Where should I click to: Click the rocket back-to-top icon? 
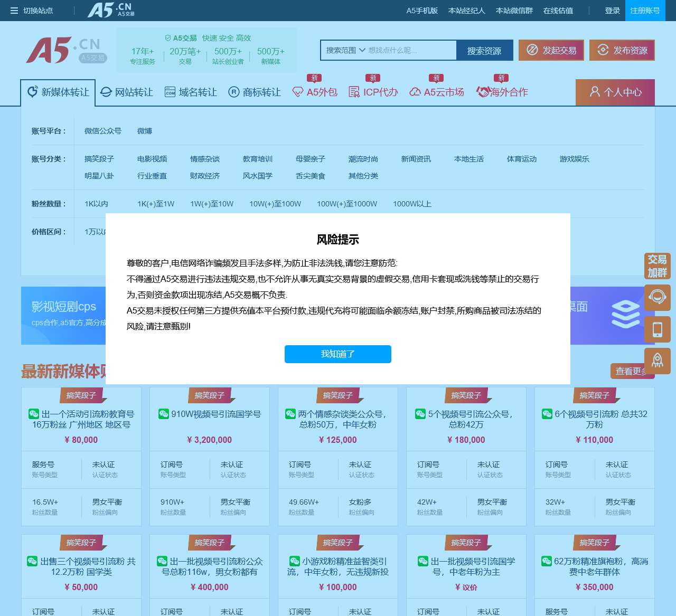(658, 361)
